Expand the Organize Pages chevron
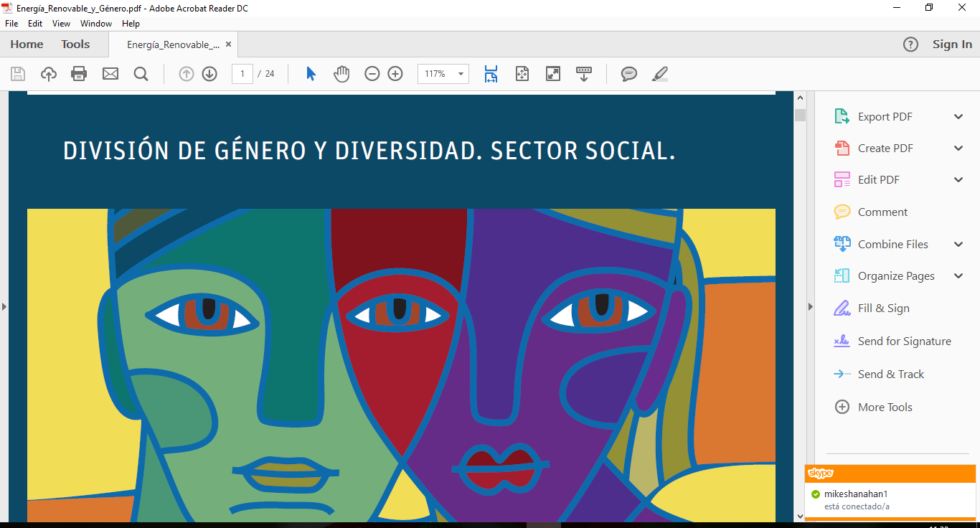 click(x=958, y=276)
